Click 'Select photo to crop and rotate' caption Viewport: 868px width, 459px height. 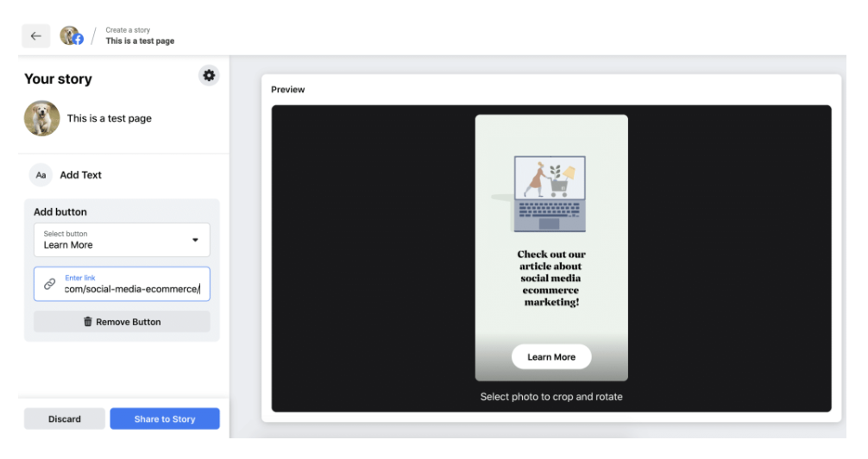(x=551, y=396)
